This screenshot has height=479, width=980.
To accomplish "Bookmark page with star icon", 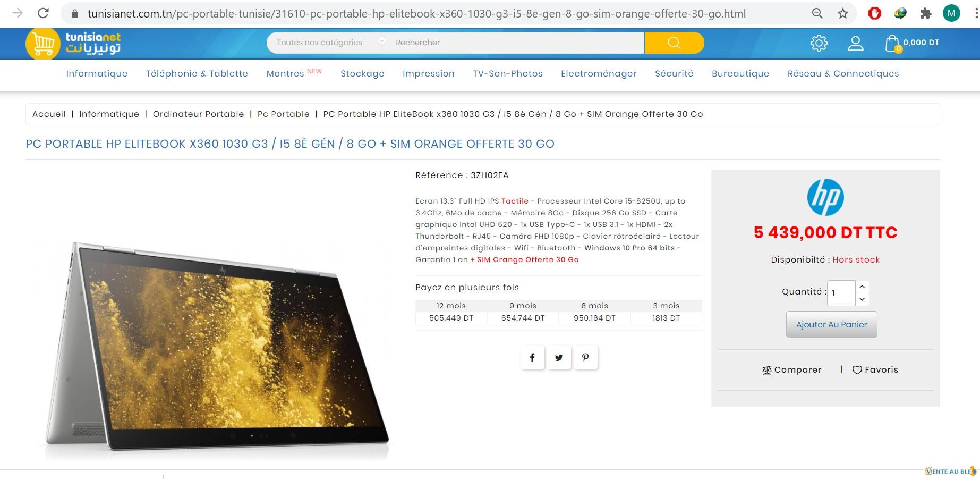I will [843, 14].
